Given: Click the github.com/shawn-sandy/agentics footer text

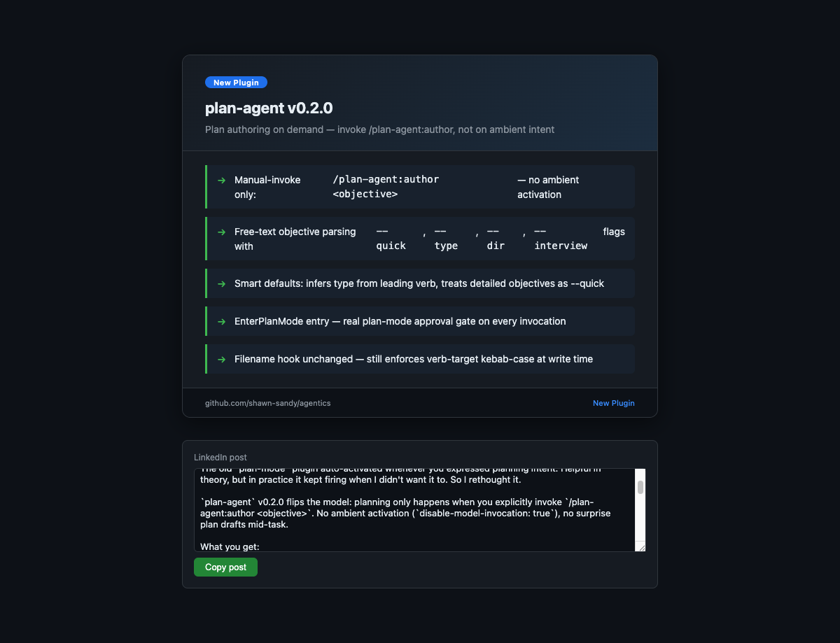Looking at the screenshot, I should 267,403.
